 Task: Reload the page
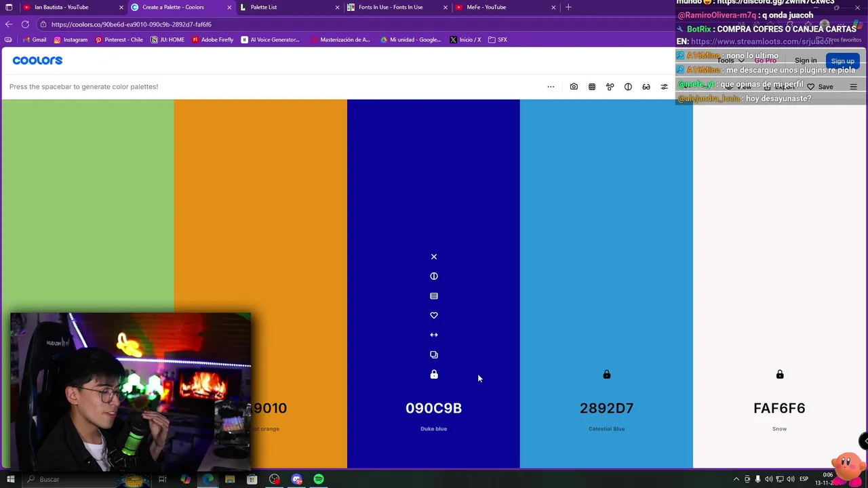pos(25,24)
